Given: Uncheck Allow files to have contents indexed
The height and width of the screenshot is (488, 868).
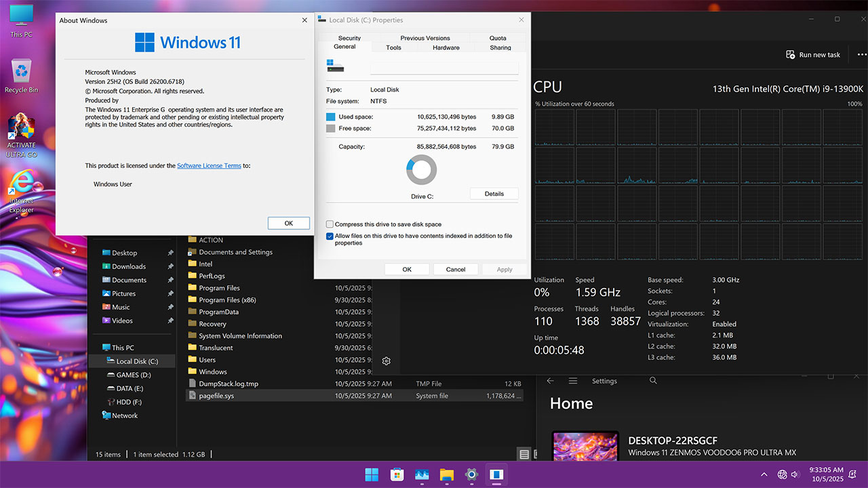Looking at the screenshot, I should [x=330, y=237].
